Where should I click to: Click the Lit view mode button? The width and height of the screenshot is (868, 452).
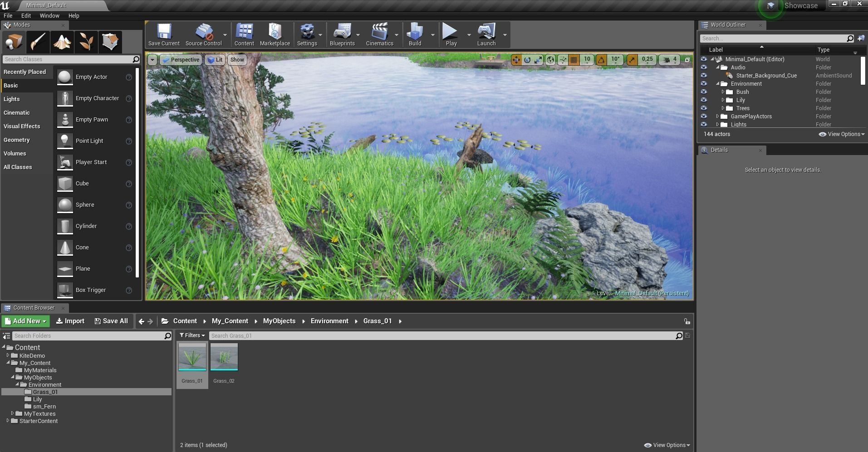click(x=215, y=60)
